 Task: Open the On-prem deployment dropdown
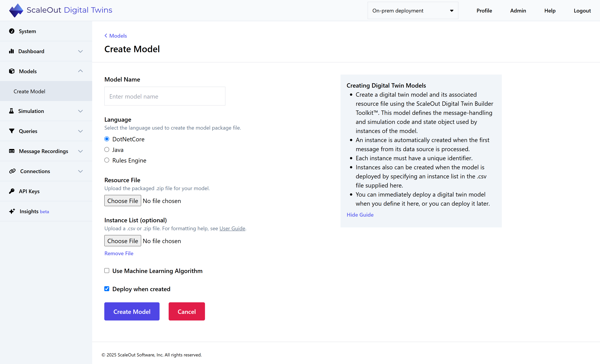[x=413, y=10]
